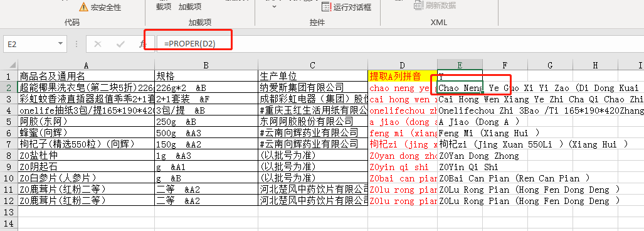The height and width of the screenshot is (231, 644).
Task: Select cell 阿胶(东阿)
Action: click(x=87, y=122)
